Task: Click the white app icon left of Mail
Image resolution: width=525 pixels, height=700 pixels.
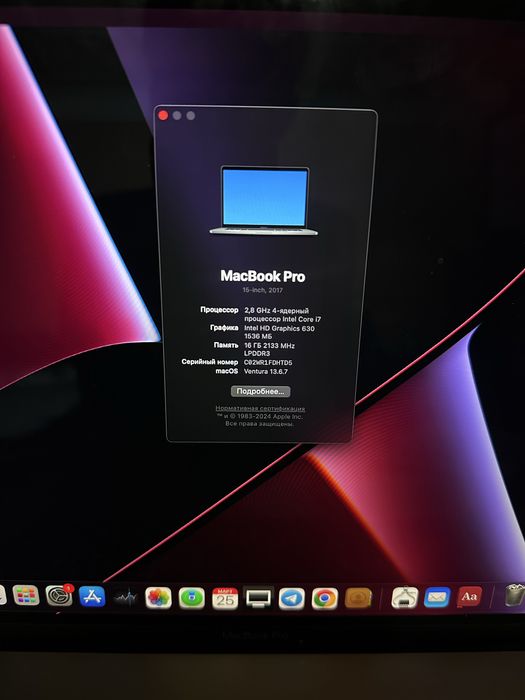Action: (x=404, y=597)
